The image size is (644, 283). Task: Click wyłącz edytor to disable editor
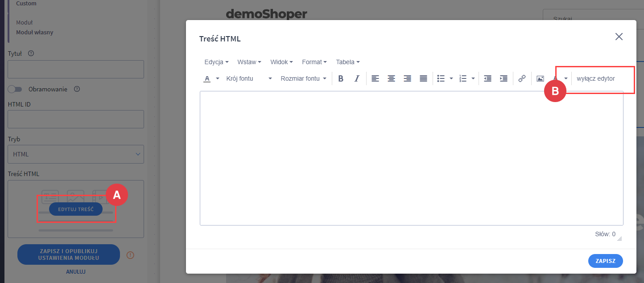click(595, 78)
